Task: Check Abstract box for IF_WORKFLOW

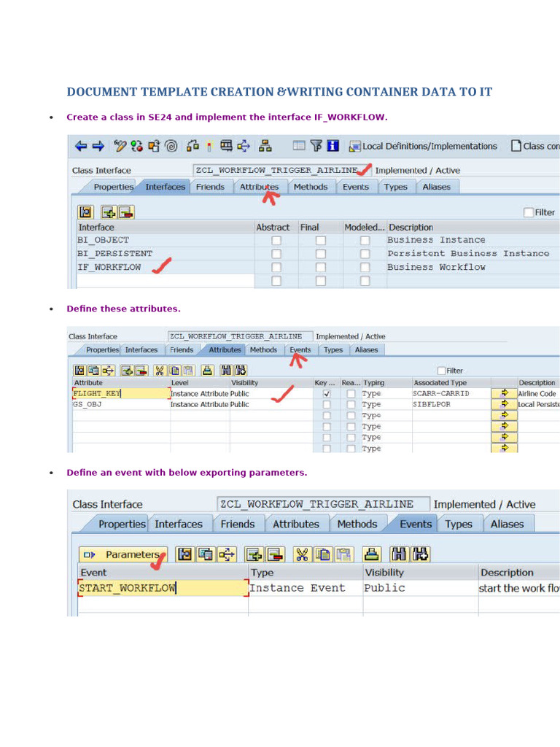Action: point(276,267)
